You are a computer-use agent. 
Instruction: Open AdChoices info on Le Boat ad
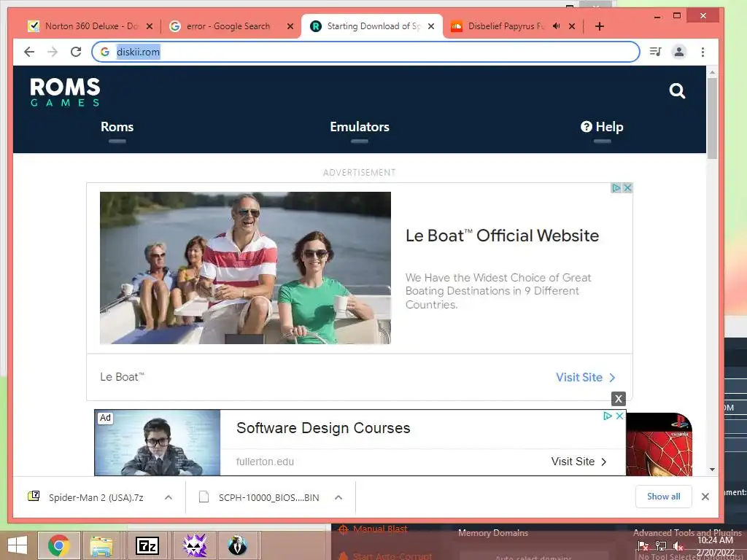pyautogui.click(x=616, y=188)
